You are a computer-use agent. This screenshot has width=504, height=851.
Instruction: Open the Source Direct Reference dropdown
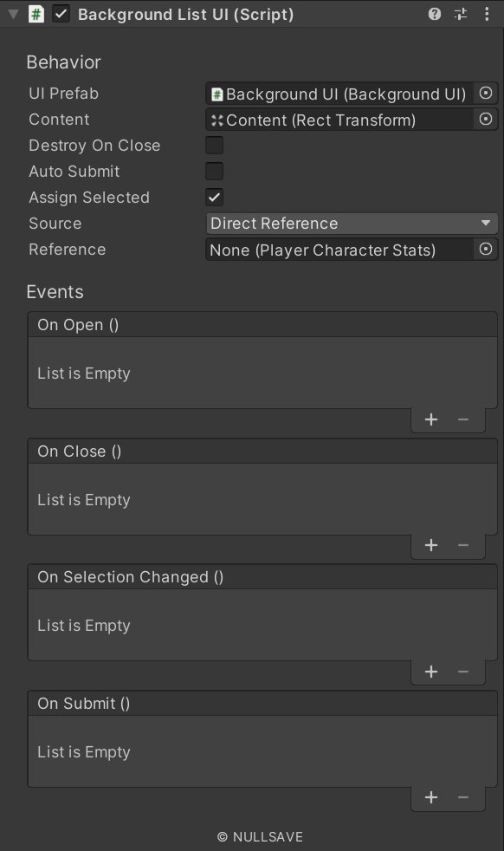click(x=352, y=223)
